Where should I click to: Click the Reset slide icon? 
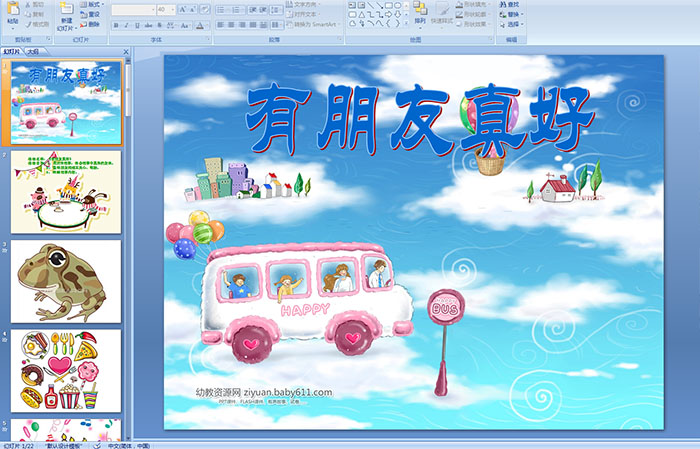point(90,14)
